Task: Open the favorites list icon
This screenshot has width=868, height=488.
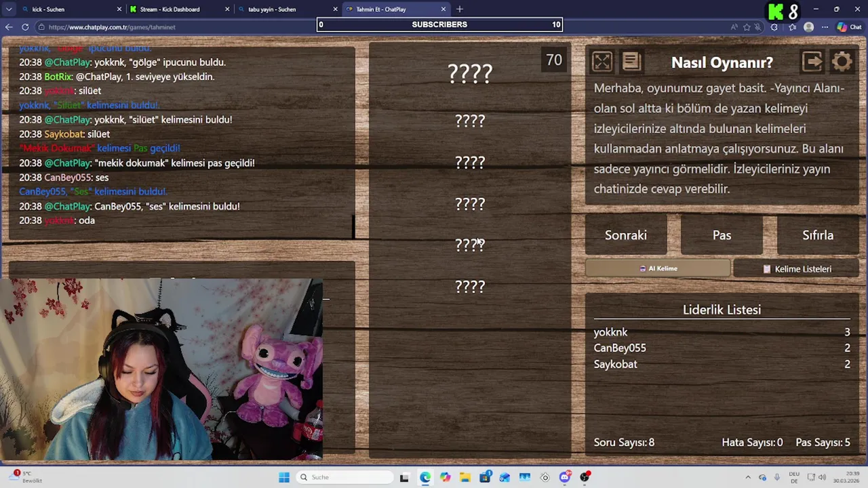Action: (x=792, y=27)
